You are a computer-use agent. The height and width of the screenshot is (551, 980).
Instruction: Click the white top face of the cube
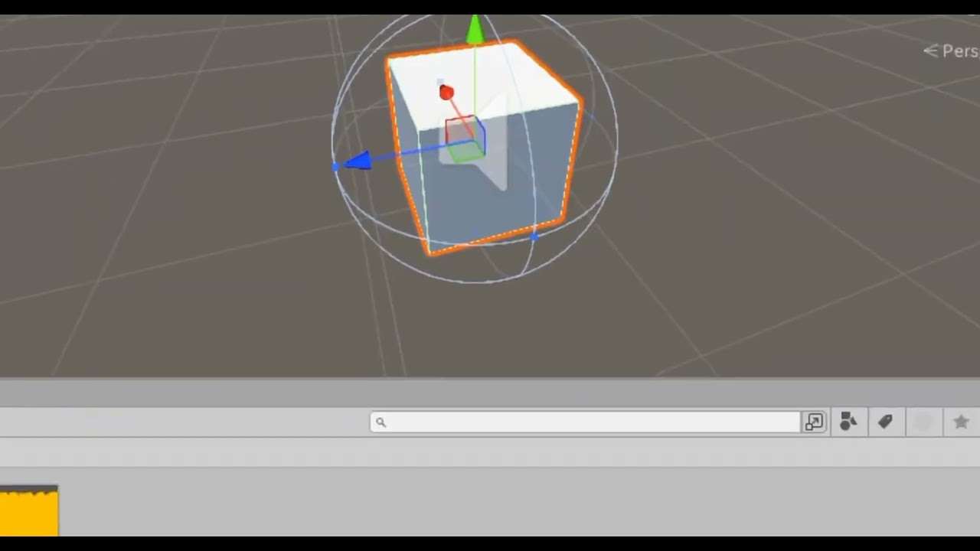pos(484,86)
